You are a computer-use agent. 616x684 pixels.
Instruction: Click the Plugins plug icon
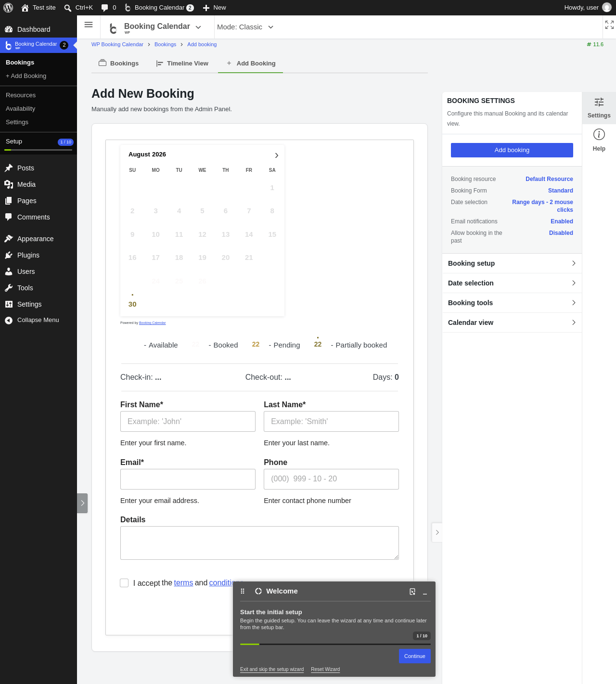pyautogui.click(x=9, y=255)
